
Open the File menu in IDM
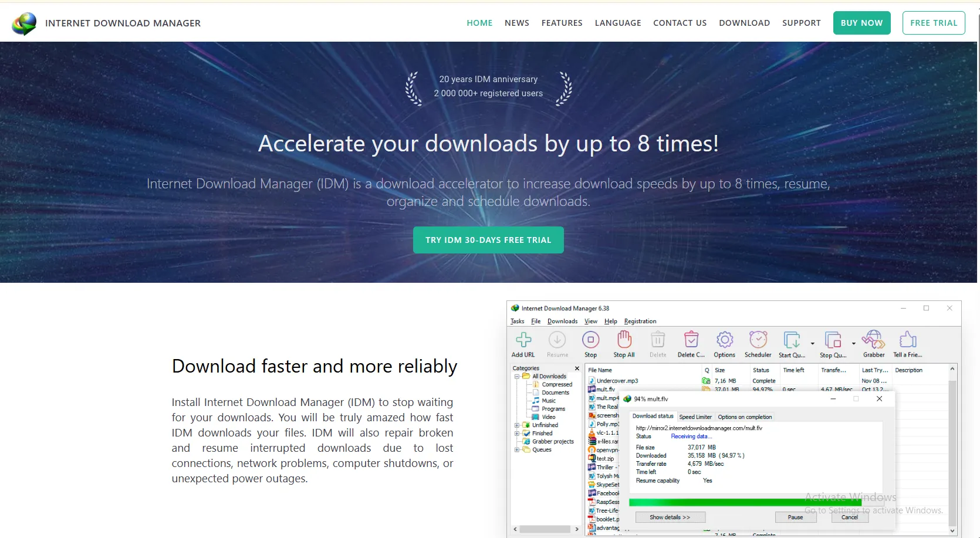click(x=536, y=322)
